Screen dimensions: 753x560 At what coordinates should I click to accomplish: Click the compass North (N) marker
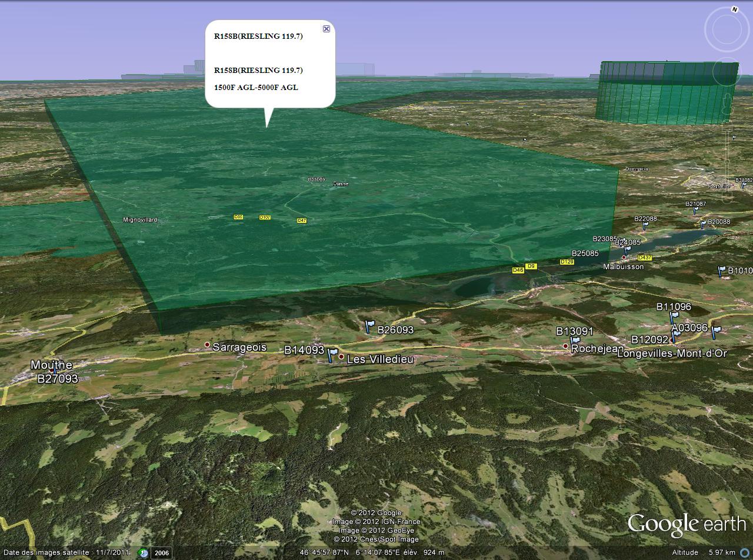(734, 9)
